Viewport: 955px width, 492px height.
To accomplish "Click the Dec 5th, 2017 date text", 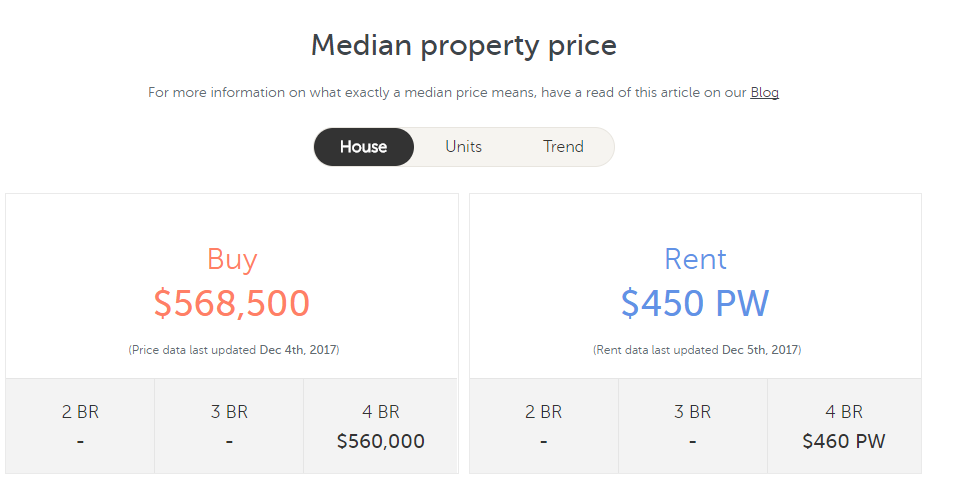I will [760, 350].
